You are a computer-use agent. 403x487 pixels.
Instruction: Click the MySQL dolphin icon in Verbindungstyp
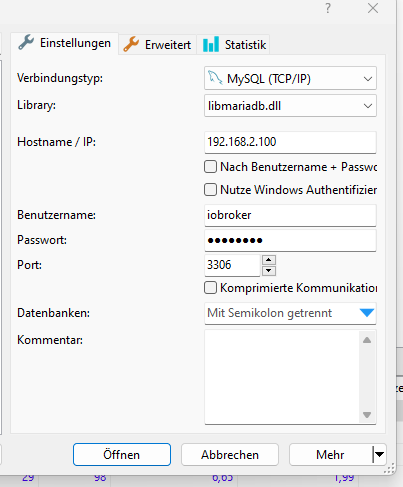pos(215,78)
